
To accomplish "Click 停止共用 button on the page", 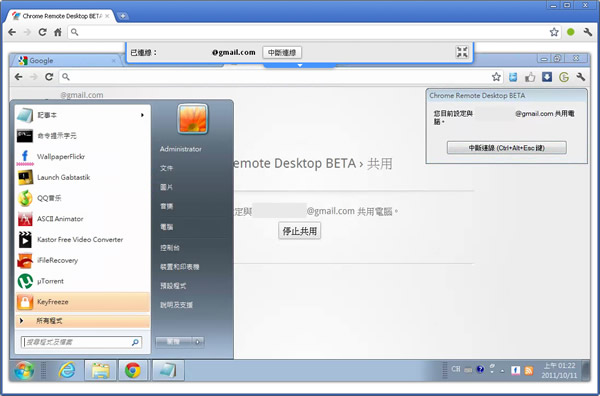I will (x=300, y=231).
